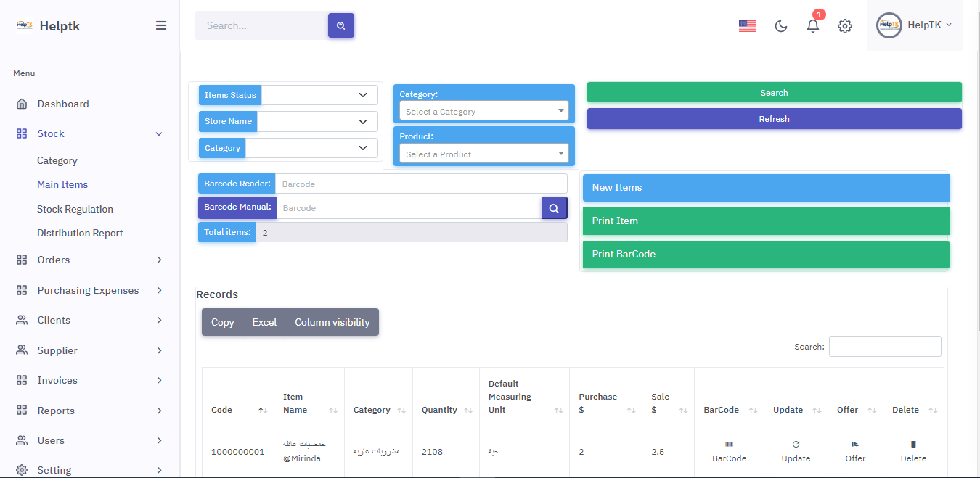Open the settings gear icon in header
This screenshot has height=478, width=980.
[x=844, y=26]
